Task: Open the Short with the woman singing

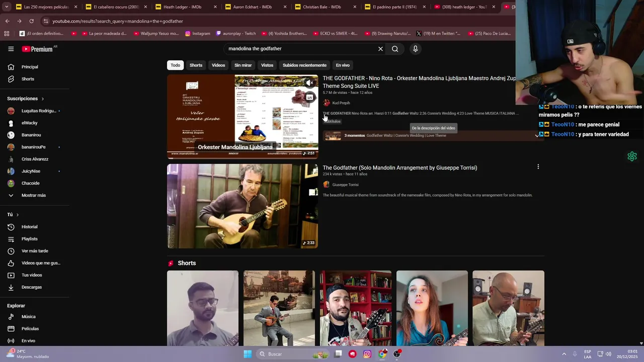Action: pos(432,308)
